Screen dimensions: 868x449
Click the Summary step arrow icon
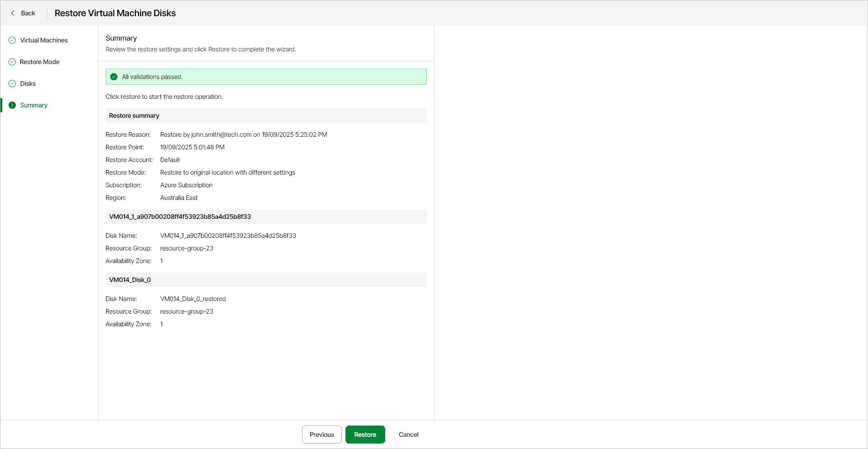(12, 105)
